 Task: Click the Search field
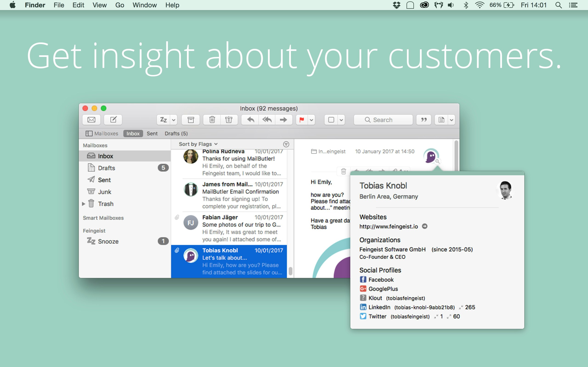[383, 120]
